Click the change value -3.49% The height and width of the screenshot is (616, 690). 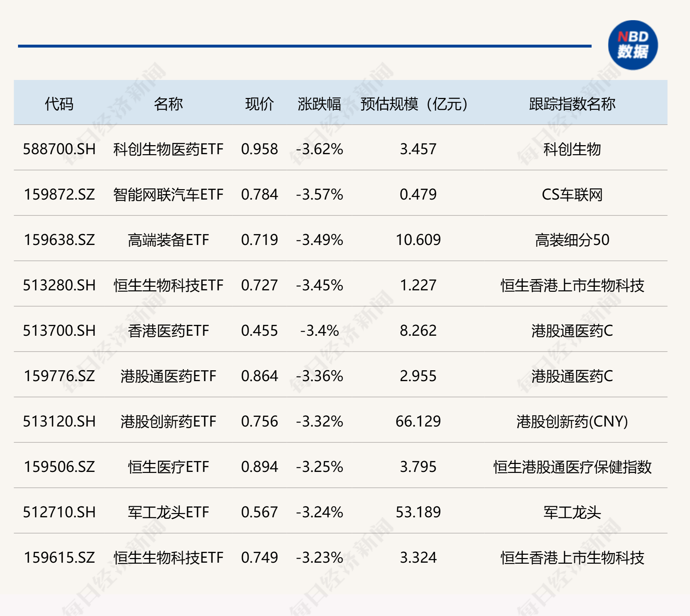click(x=319, y=240)
